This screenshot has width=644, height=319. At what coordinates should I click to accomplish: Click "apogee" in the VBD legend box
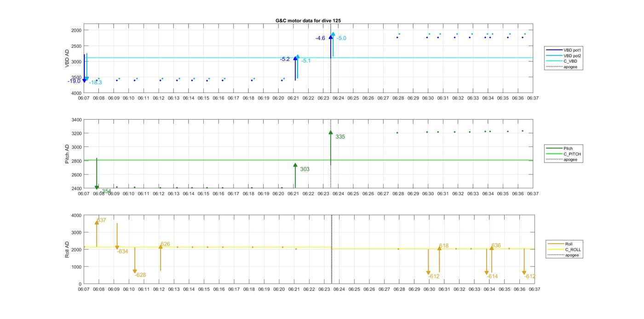562,67
